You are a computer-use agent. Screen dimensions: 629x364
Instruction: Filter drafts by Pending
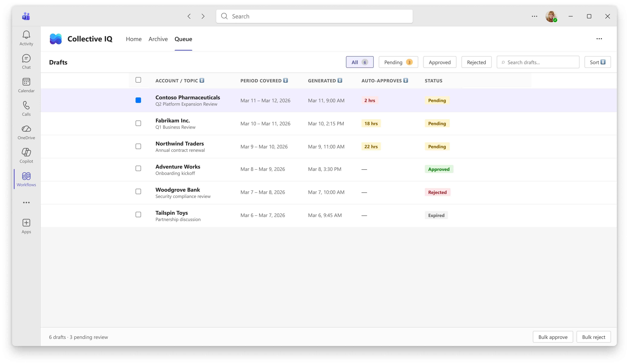[x=398, y=62]
